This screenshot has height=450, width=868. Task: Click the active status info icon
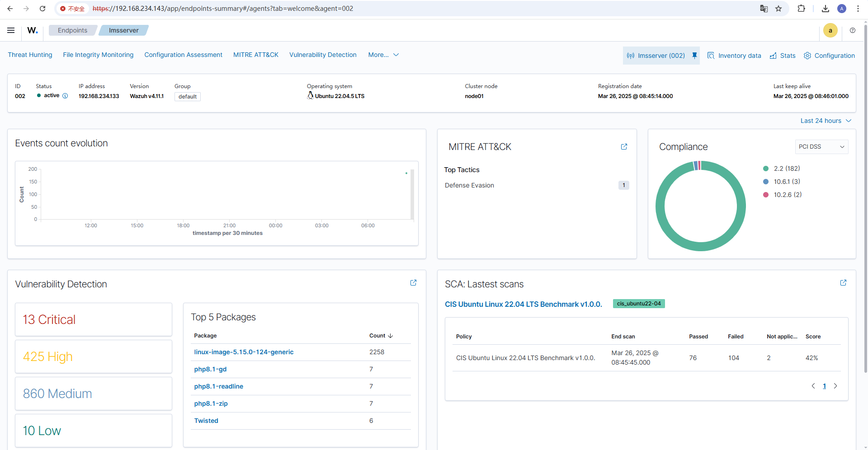[x=65, y=96]
